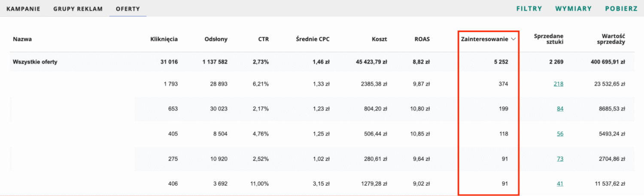Open the Wymiary menu

pyautogui.click(x=574, y=9)
